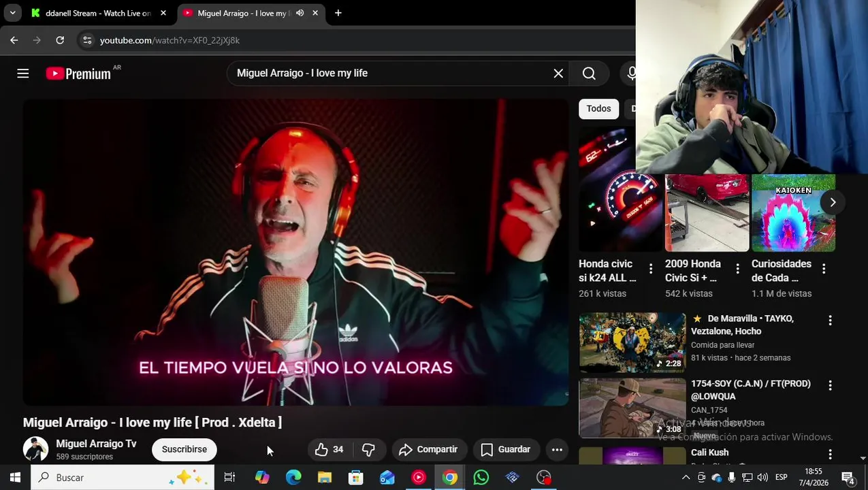This screenshot has height=490, width=868.
Task: Click the Windows Buscar search box
Action: (x=123, y=477)
